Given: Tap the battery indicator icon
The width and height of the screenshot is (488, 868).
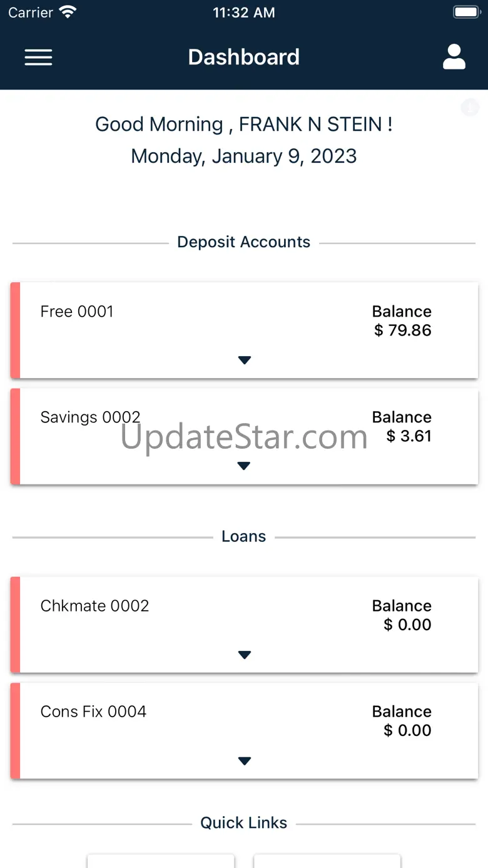Looking at the screenshot, I should coord(465,12).
